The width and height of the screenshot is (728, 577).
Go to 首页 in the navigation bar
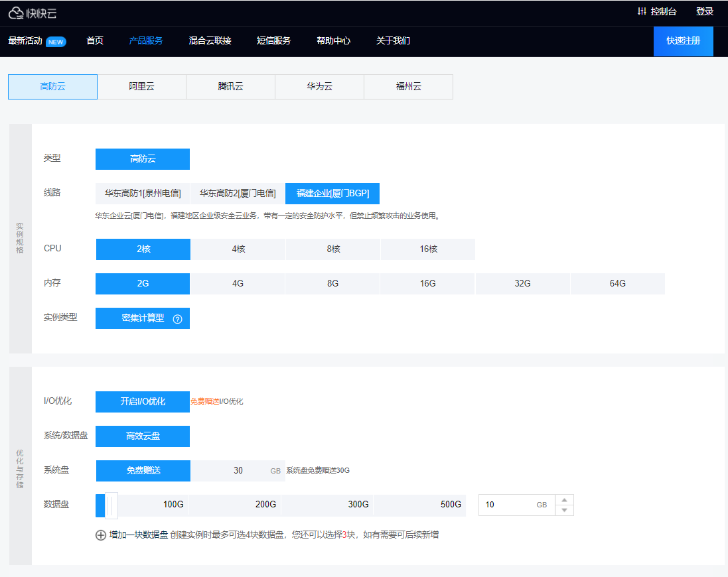click(95, 41)
